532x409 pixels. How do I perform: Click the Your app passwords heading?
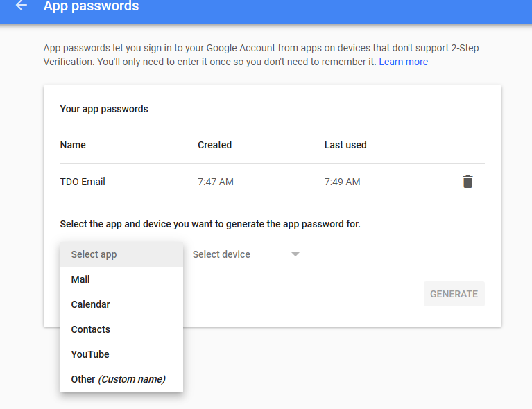tap(104, 109)
